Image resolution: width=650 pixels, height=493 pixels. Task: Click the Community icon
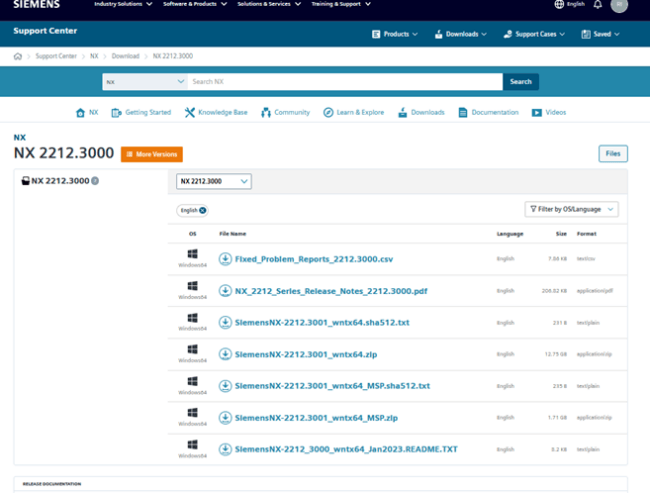[266, 112]
